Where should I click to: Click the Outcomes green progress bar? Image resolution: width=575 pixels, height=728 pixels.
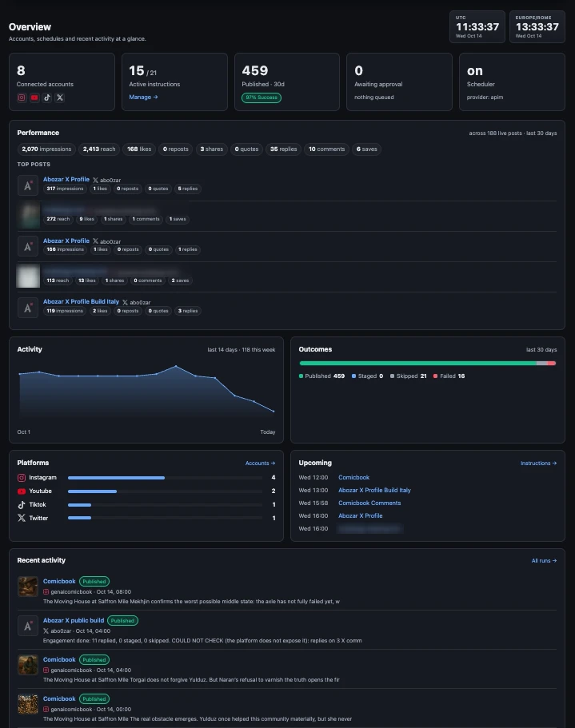pos(418,363)
